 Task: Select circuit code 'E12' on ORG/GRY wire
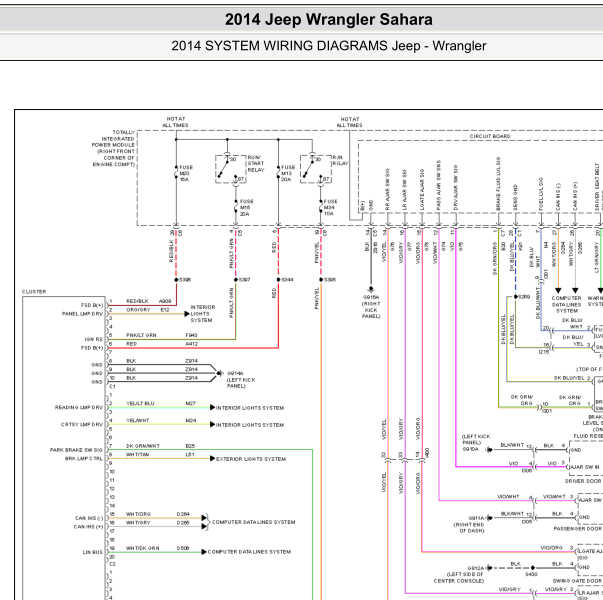pos(165,310)
